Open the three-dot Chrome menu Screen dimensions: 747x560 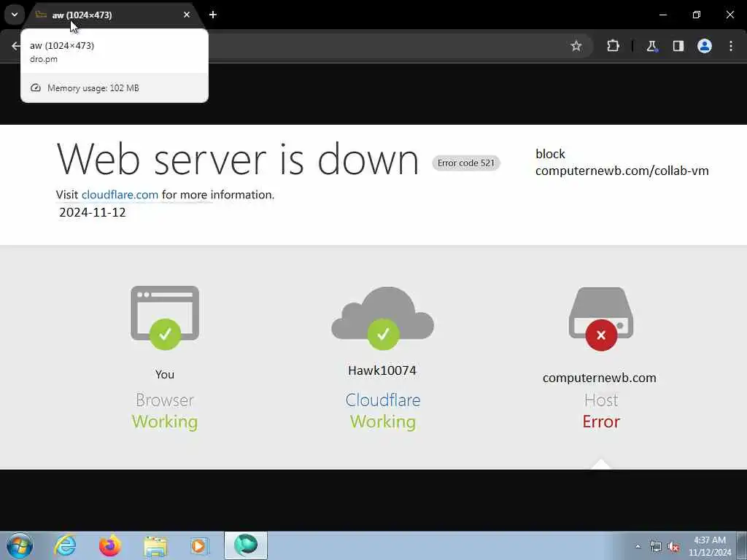(731, 46)
